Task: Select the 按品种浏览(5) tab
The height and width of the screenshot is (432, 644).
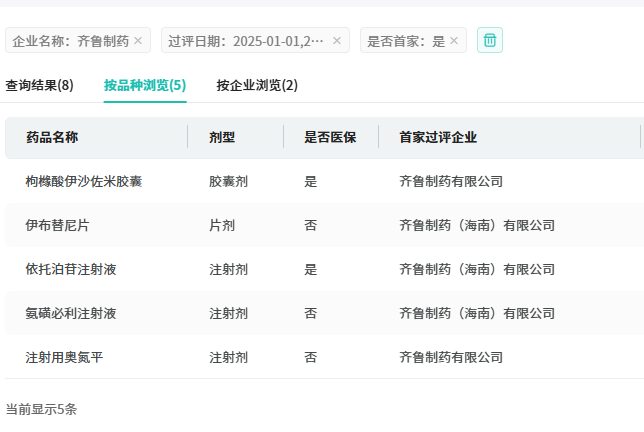Action: tap(145, 85)
